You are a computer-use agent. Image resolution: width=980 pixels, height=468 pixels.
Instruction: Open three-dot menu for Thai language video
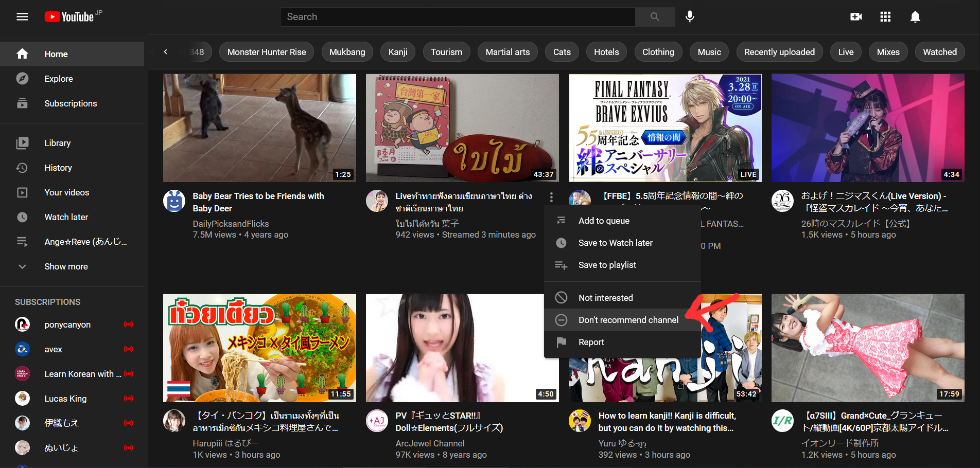(551, 197)
